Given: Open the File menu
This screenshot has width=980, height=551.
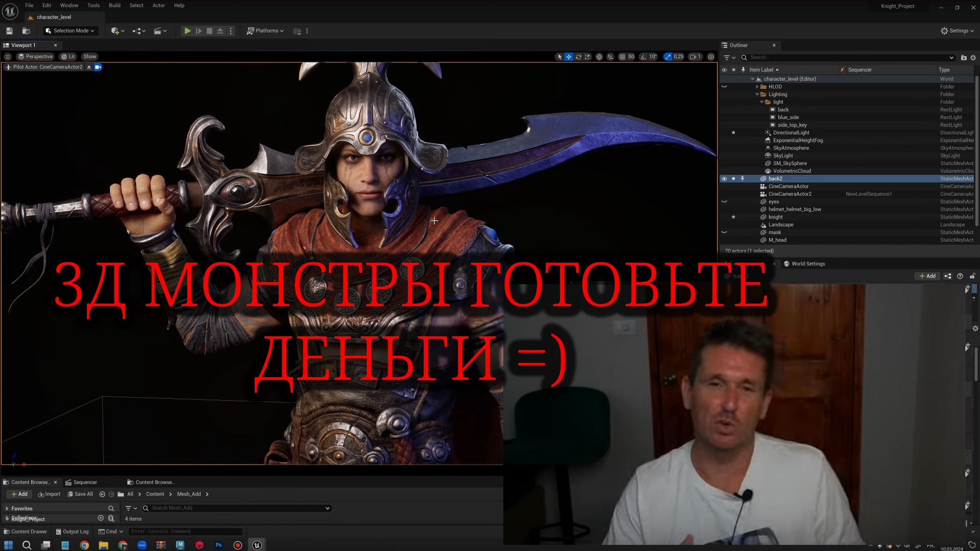Looking at the screenshot, I should click(29, 5).
